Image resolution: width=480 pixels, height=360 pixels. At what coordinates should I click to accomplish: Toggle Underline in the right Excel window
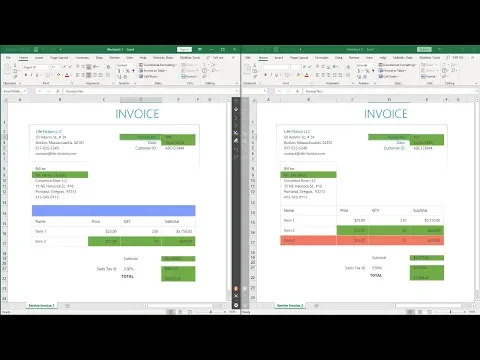click(x=276, y=75)
